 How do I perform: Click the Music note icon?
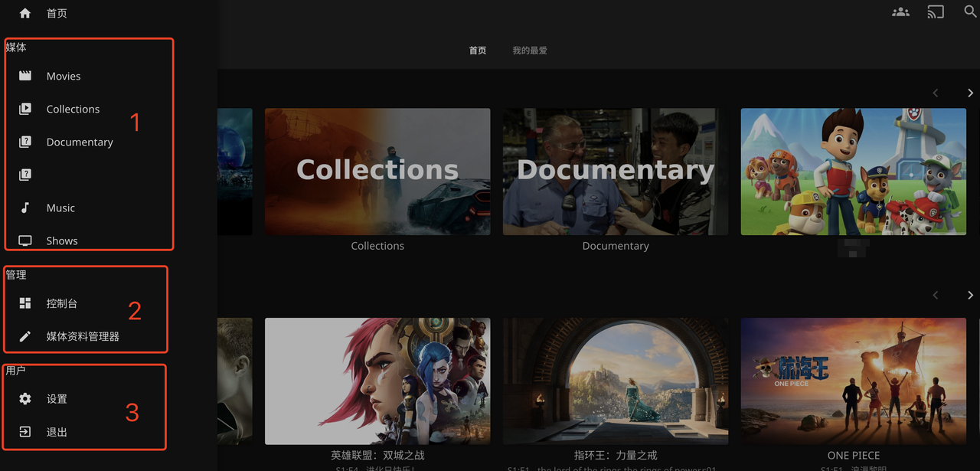tap(25, 208)
